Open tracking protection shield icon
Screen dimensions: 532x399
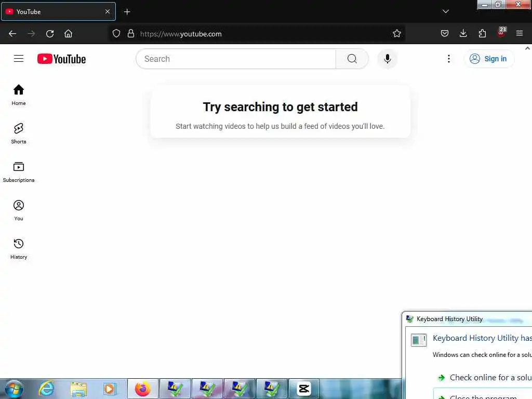(x=116, y=34)
